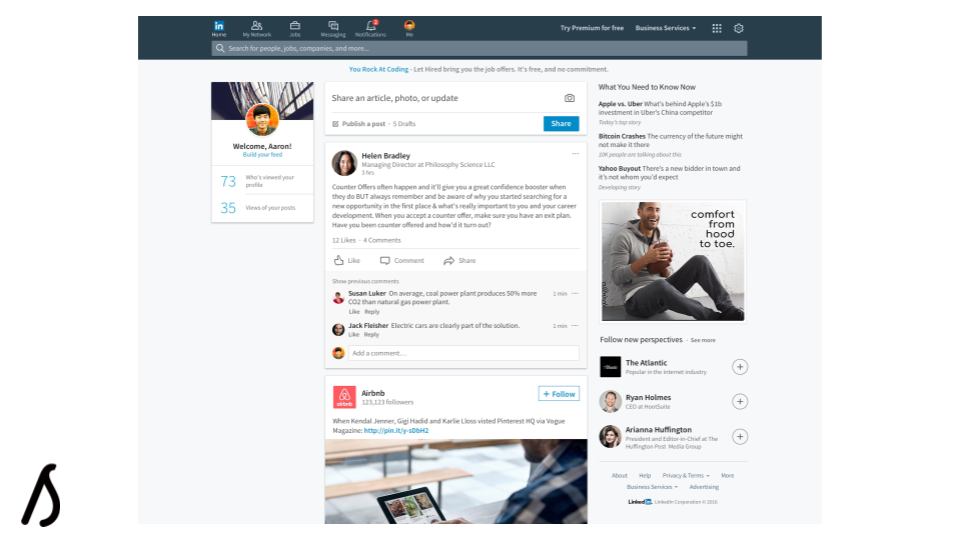
Task: Click the Advertising footer link
Action: (704, 487)
